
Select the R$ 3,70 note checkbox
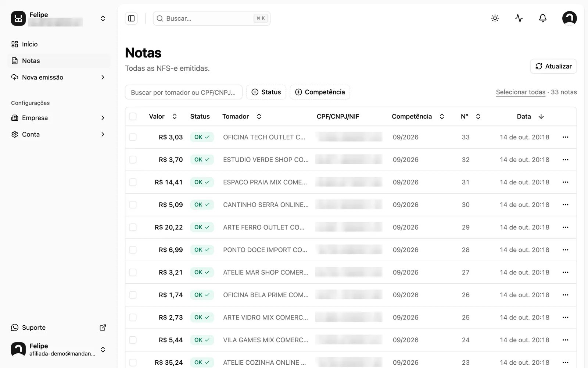pos(133,160)
